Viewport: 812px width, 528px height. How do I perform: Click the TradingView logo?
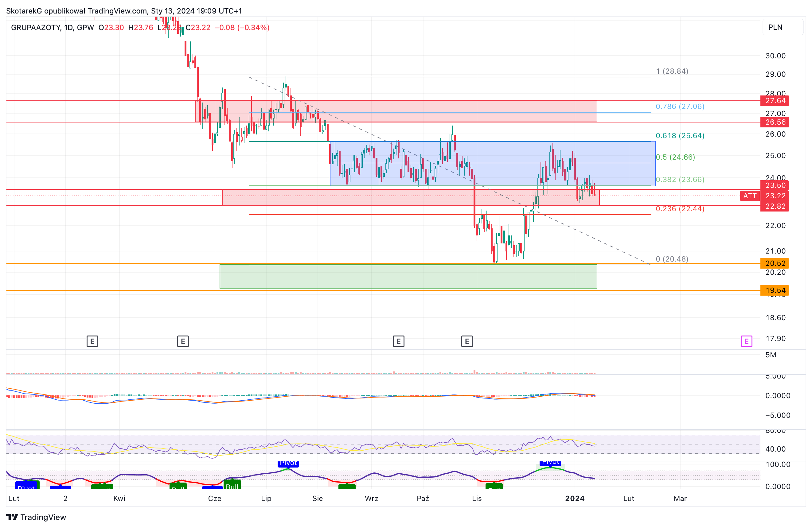click(x=36, y=517)
